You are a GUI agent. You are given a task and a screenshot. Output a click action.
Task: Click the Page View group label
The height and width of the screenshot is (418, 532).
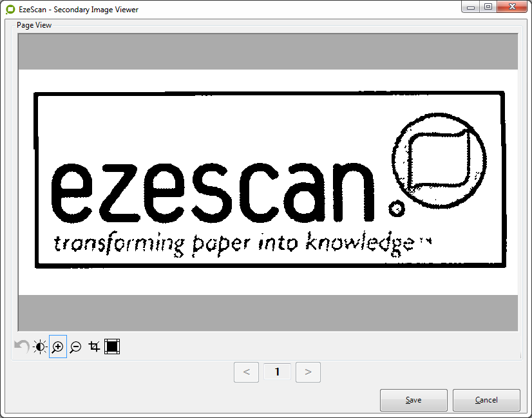(34, 25)
